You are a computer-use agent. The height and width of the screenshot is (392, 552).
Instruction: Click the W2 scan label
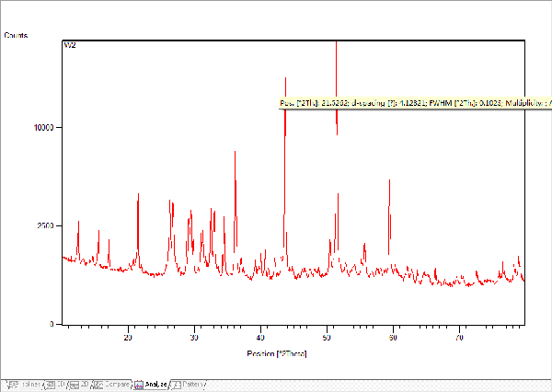click(x=70, y=45)
